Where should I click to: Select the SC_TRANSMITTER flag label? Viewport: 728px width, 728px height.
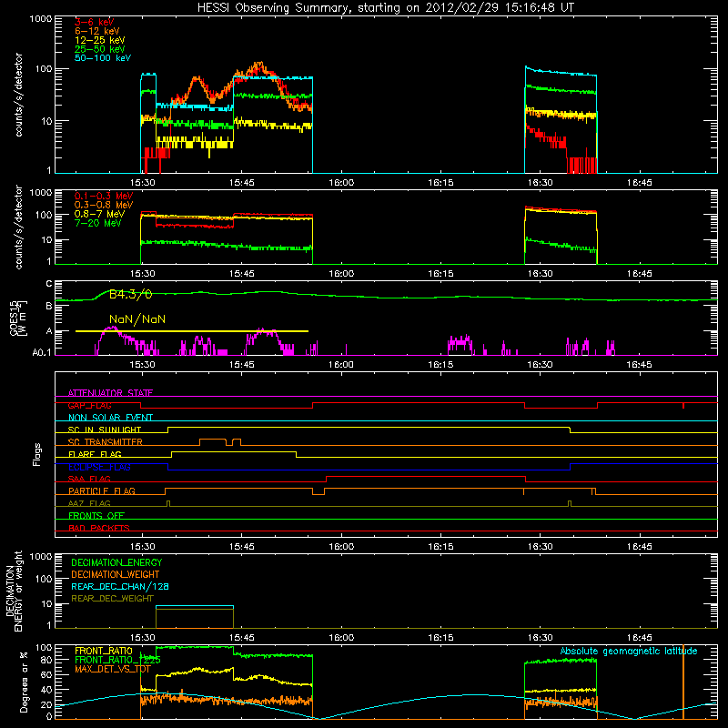106,442
